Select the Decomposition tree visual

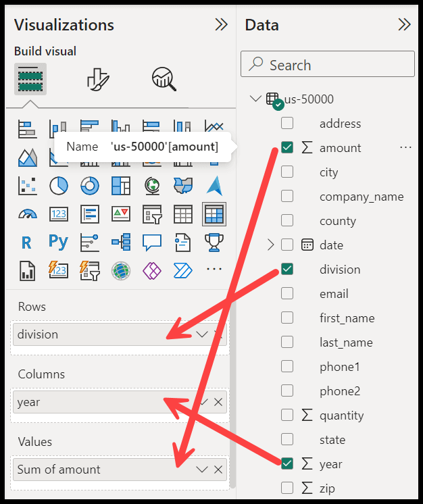[x=121, y=242]
